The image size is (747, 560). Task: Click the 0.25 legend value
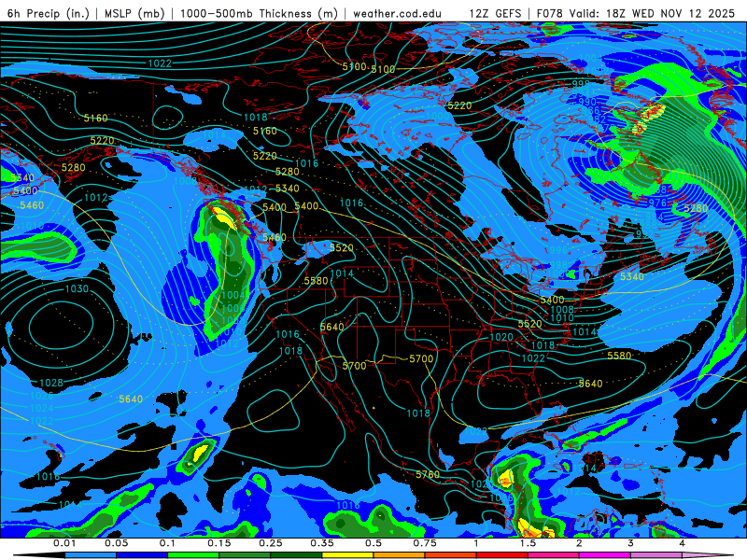coord(270,543)
